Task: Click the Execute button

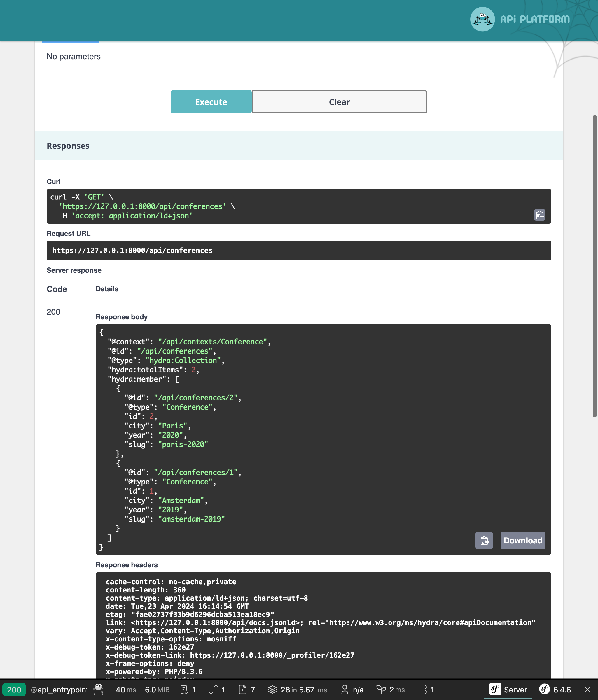Action: 211,102
